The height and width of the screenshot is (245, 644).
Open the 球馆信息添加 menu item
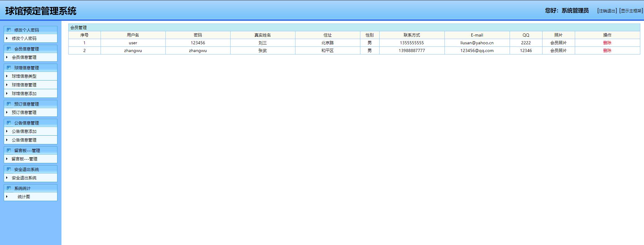click(x=24, y=94)
